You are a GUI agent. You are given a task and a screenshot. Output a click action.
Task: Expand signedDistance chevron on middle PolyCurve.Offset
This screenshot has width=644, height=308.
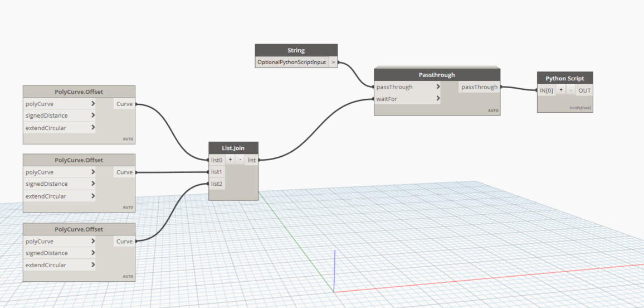point(93,184)
